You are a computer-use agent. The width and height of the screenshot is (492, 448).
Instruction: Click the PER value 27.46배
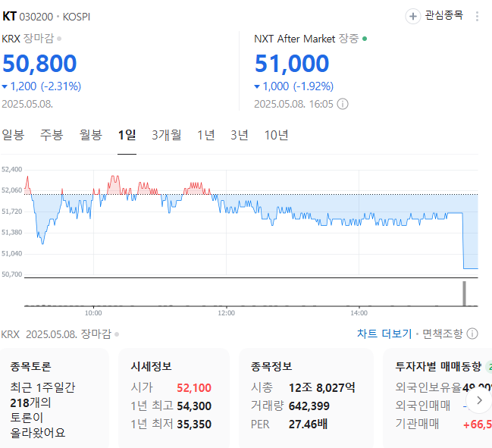coord(308,425)
